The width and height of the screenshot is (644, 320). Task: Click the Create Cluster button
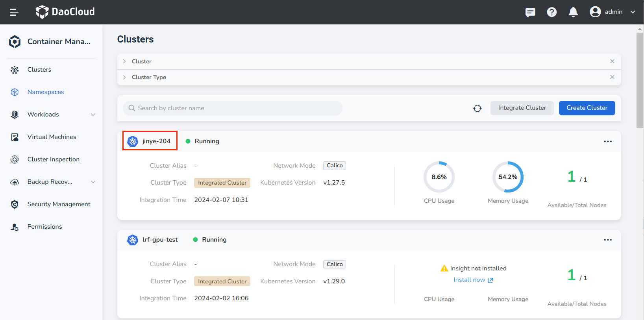(587, 108)
